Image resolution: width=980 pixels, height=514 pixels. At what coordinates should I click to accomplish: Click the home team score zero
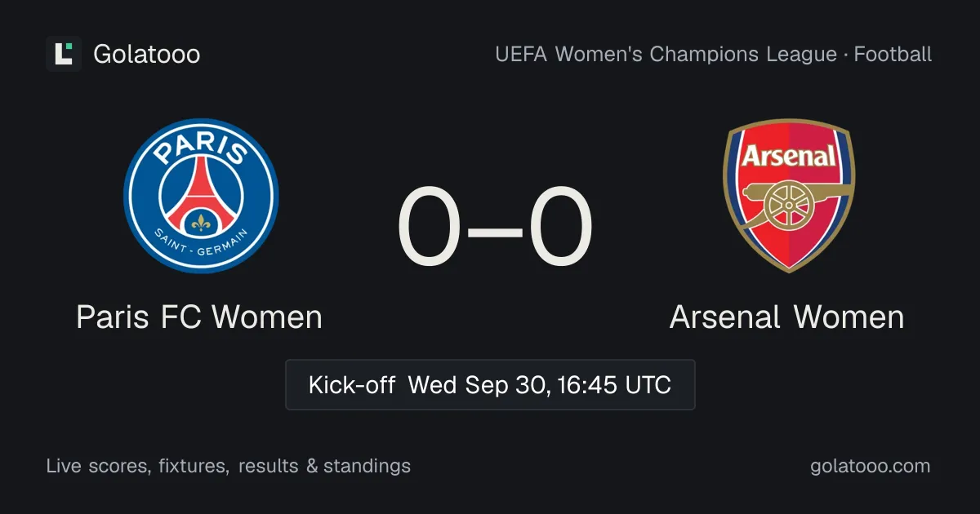(430, 228)
